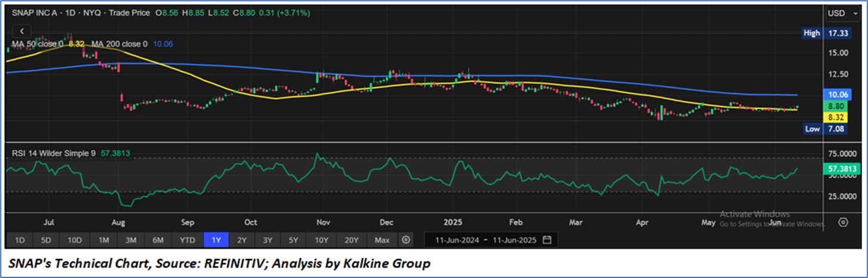This screenshot has width=868, height=278.
Task: Click the 15.00 price axis label
Action: 838,53
